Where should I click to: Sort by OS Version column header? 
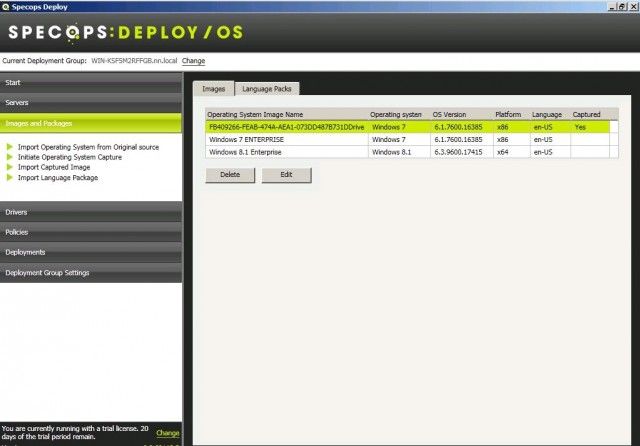coord(462,114)
